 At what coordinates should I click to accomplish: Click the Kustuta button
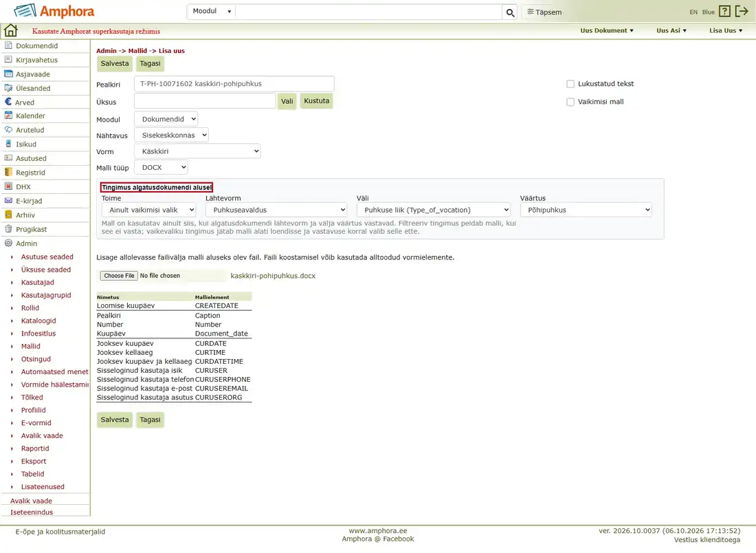tap(316, 101)
